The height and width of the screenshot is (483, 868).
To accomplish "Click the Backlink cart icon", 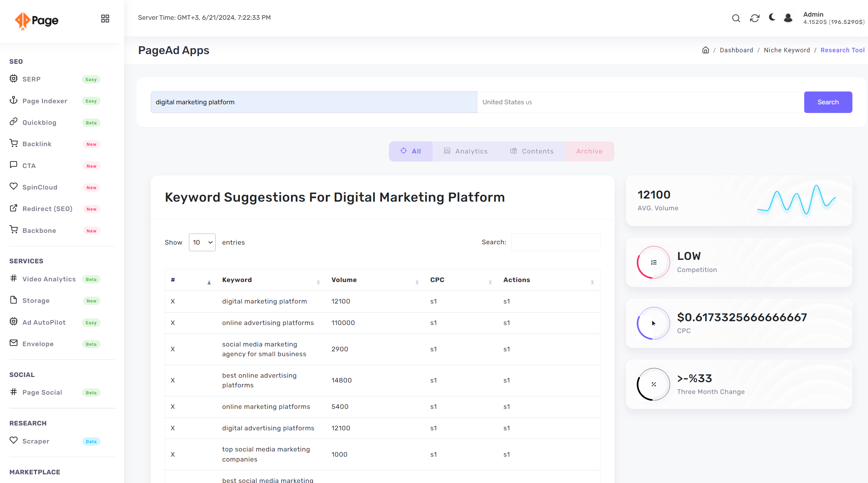I will (14, 143).
